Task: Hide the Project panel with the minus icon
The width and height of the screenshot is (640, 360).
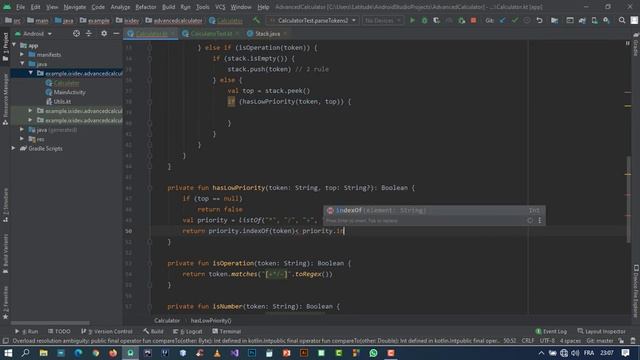Action: 116,33
